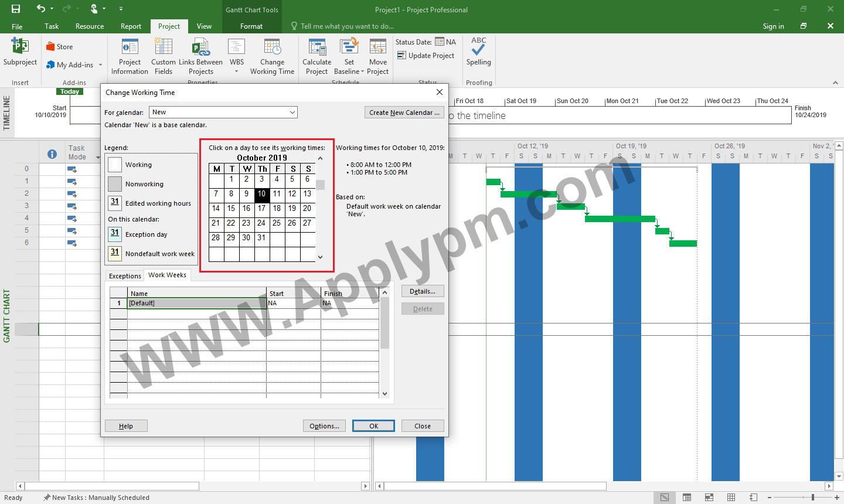Click the Tell me what you want box
The height and width of the screenshot is (504, 844).
[x=347, y=26]
